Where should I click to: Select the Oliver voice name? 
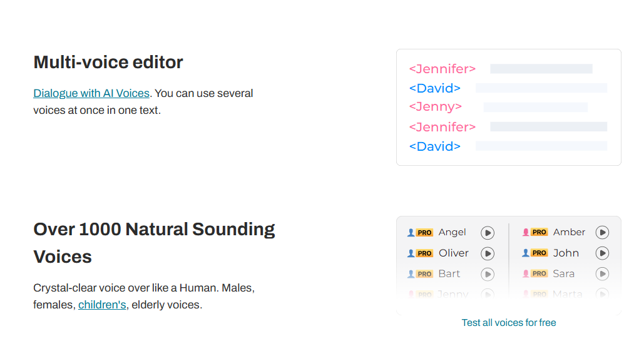[454, 253]
